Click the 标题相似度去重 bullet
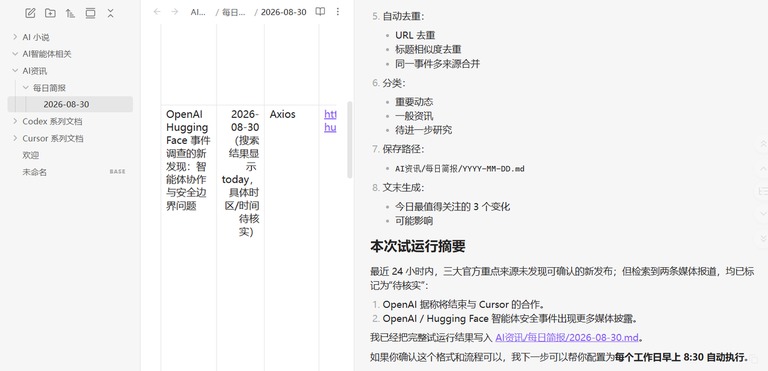 point(428,49)
